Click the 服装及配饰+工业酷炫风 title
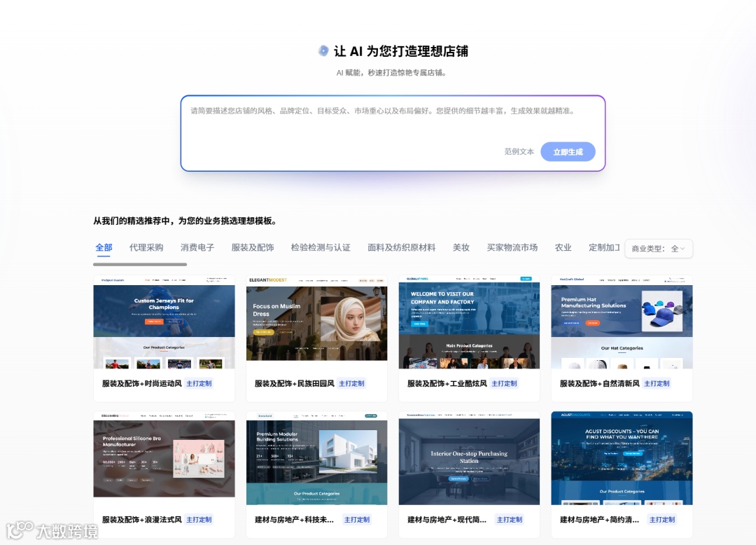756x545 pixels. (447, 383)
